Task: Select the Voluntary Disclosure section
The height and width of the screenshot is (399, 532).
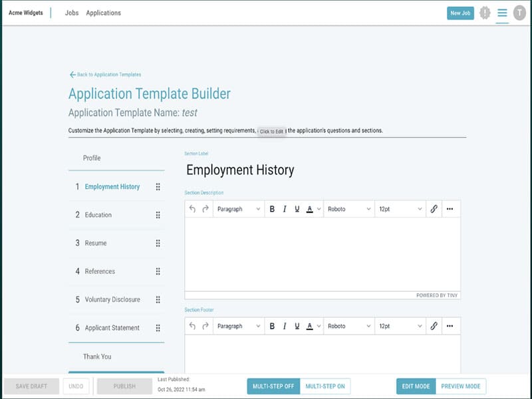Action: (x=112, y=300)
